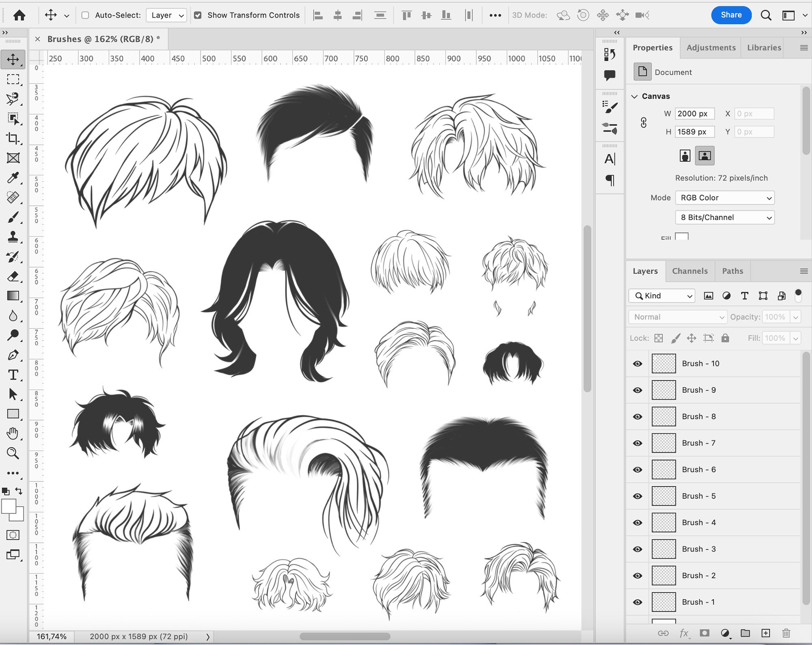
Task: Click the Share button
Action: (x=731, y=15)
